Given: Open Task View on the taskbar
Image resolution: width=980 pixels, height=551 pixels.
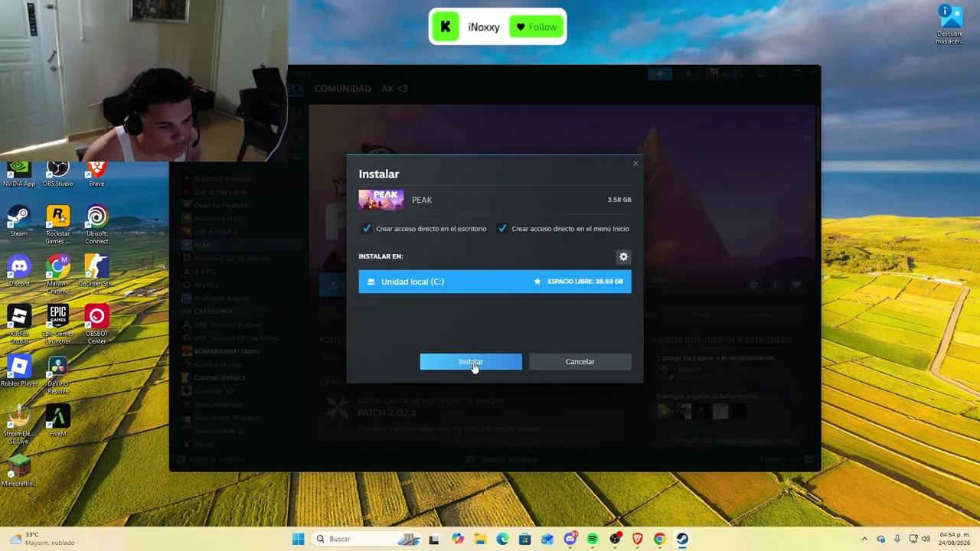Looking at the screenshot, I should pyautogui.click(x=434, y=539).
